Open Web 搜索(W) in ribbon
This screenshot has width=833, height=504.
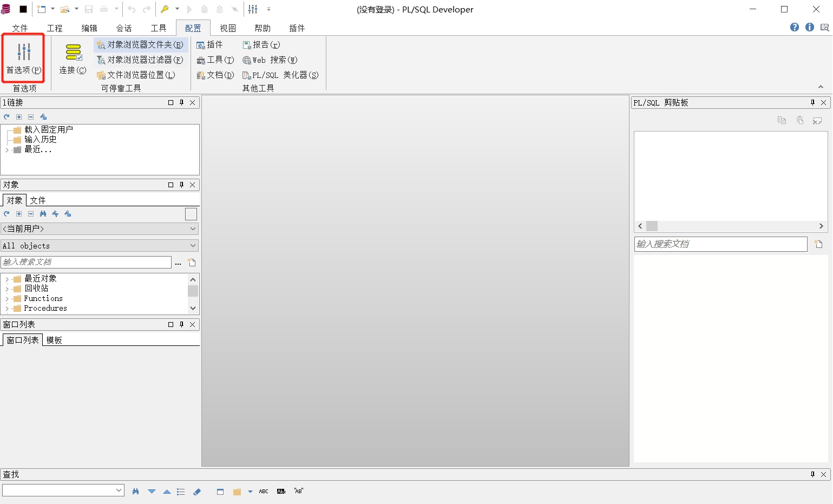coord(270,60)
